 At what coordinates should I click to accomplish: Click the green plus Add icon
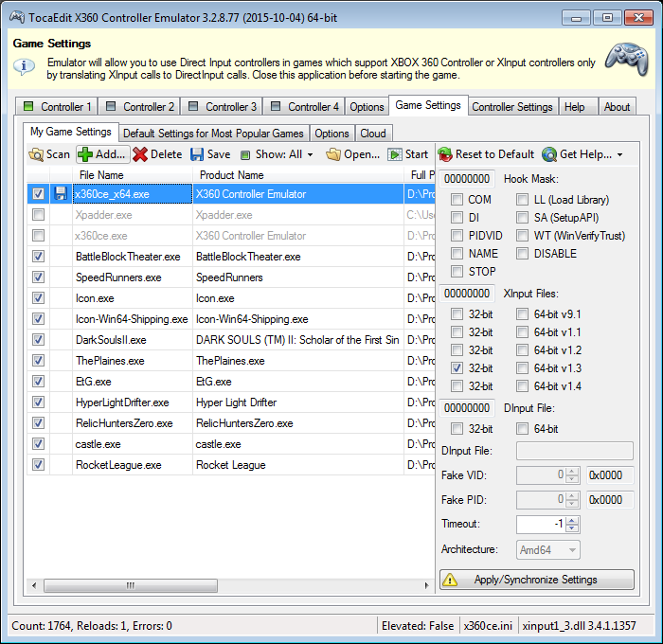point(85,154)
